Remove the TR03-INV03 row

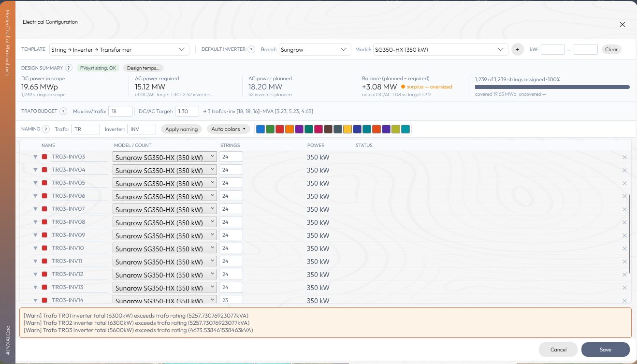tap(624, 157)
